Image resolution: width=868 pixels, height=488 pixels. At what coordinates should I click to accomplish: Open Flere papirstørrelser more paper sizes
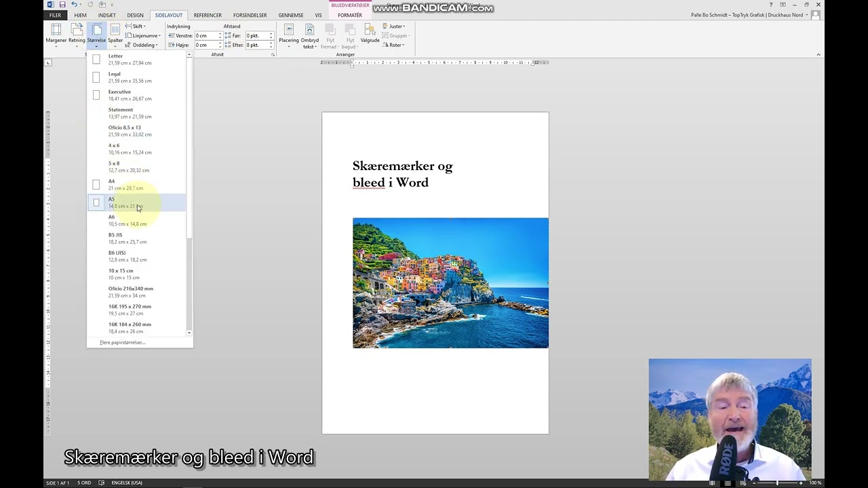point(122,342)
